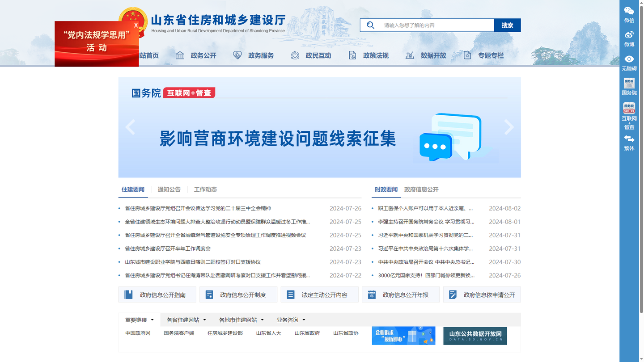Image resolution: width=644 pixels, height=362 pixels.
Task: Open the 专题专栏 menu
Action: point(491,55)
